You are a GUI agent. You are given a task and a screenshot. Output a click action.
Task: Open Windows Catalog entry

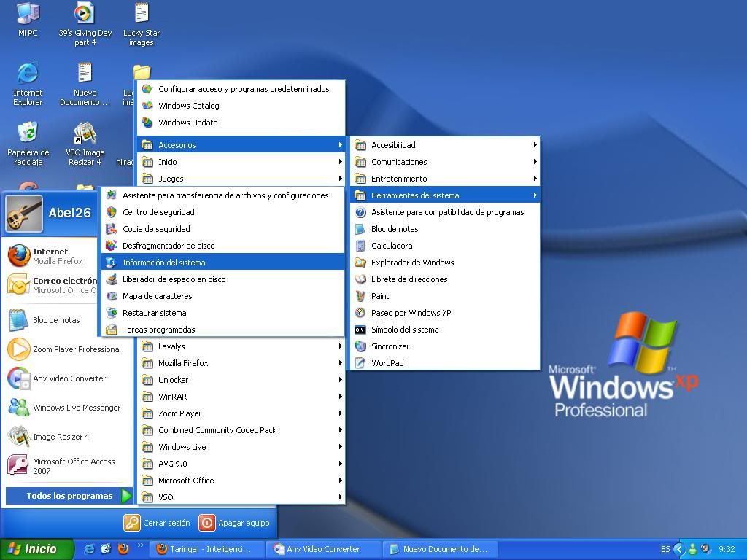(241, 106)
